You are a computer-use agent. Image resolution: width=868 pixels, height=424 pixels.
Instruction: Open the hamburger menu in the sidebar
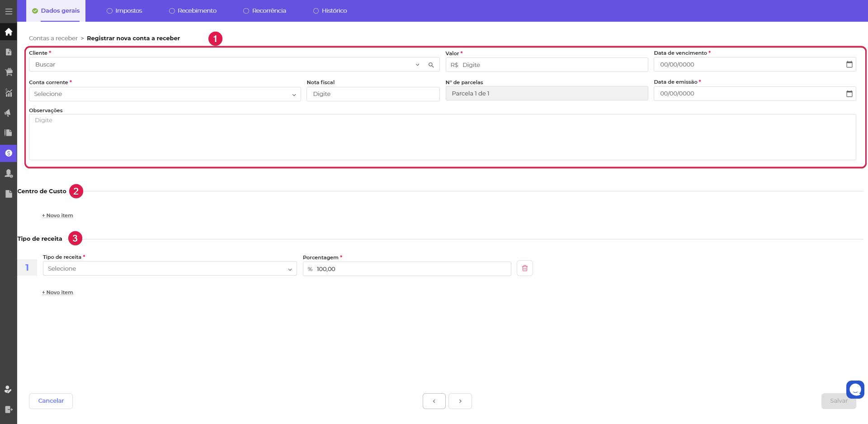point(9,11)
